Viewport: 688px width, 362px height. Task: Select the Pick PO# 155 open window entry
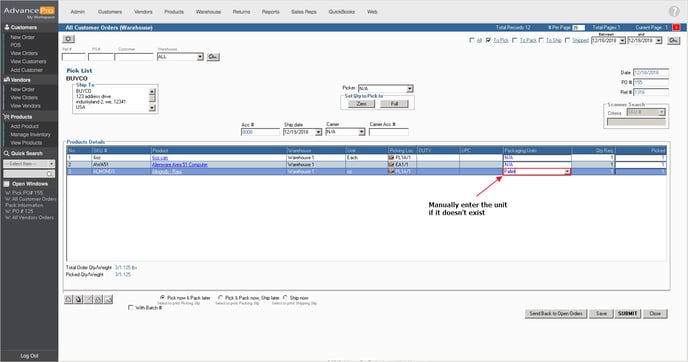click(24, 193)
